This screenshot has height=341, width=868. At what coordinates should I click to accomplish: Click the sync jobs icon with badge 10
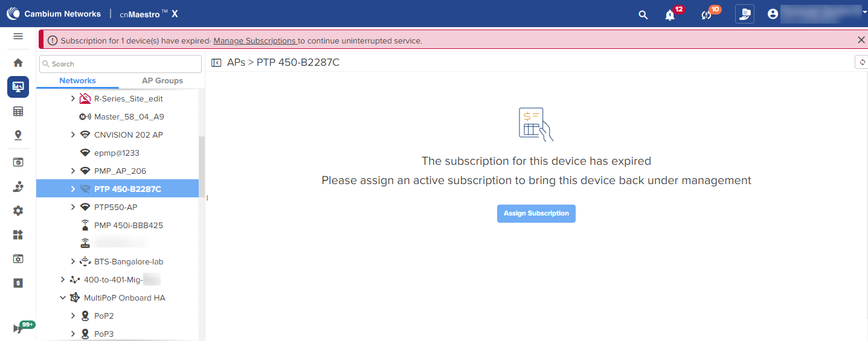[x=706, y=14]
